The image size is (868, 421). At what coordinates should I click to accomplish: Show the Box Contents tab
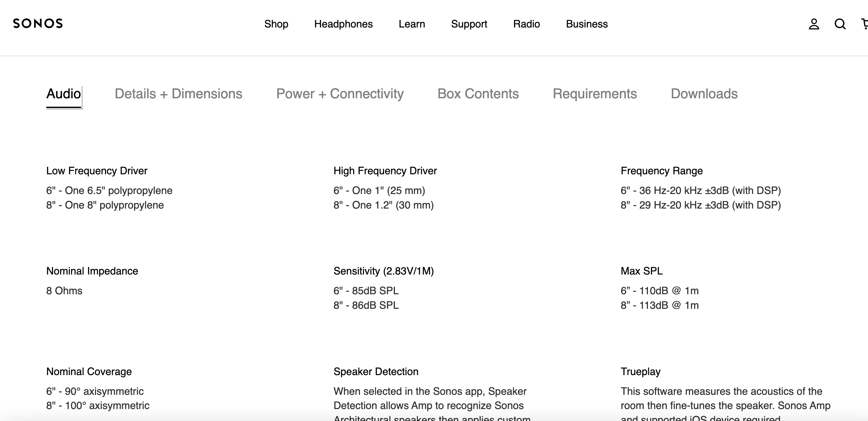tap(478, 94)
